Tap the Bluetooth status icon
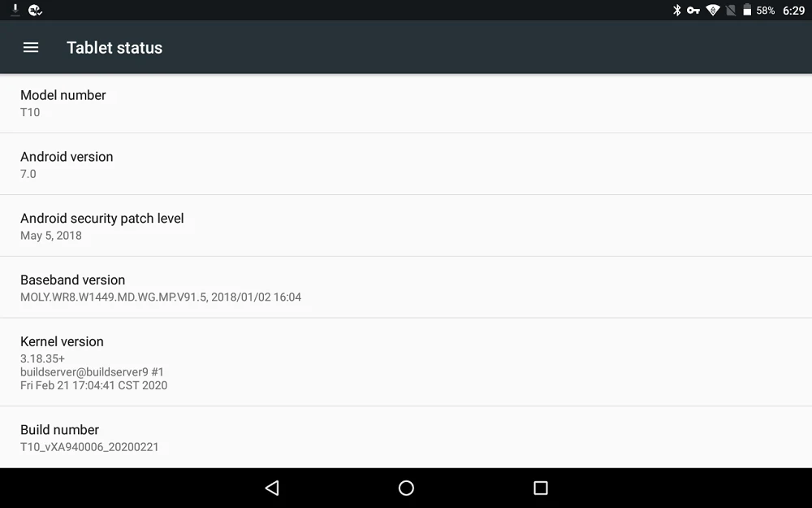The image size is (812, 508). [x=676, y=11]
